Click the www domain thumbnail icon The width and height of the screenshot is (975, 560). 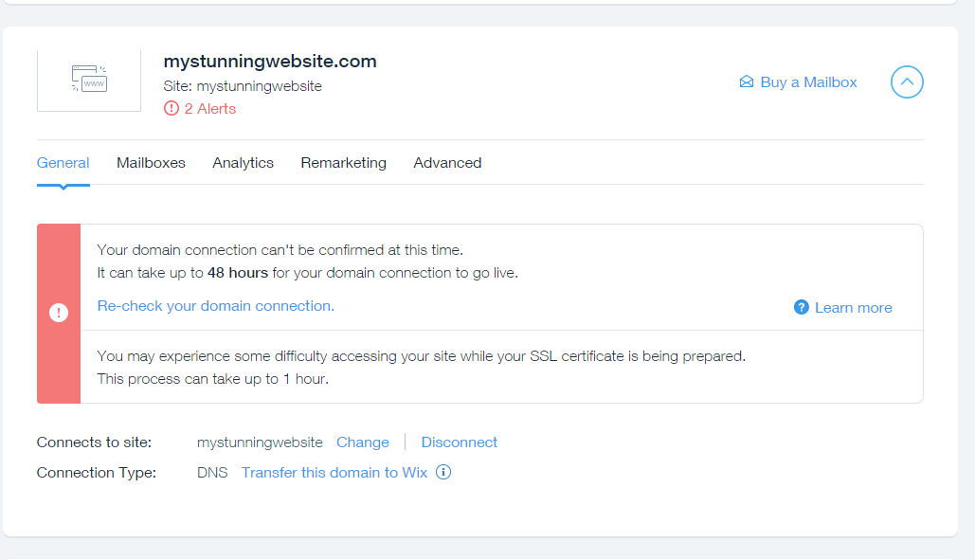[x=89, y=79]
